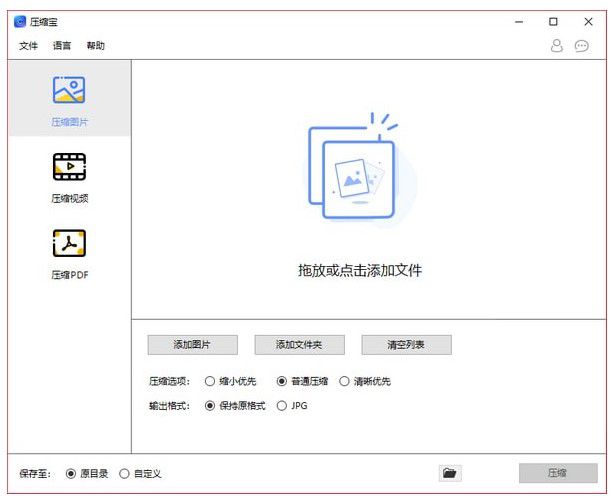This screenshot has width=613, height=504.
Task: Close the 压缩宝 window
Action: [x=588, y=22]
